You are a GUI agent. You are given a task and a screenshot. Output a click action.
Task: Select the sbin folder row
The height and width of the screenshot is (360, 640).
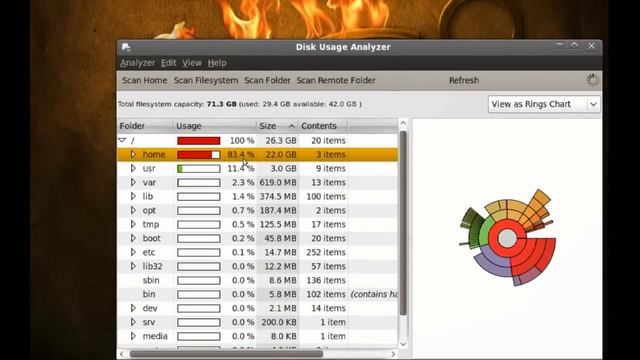pos(258,280)
